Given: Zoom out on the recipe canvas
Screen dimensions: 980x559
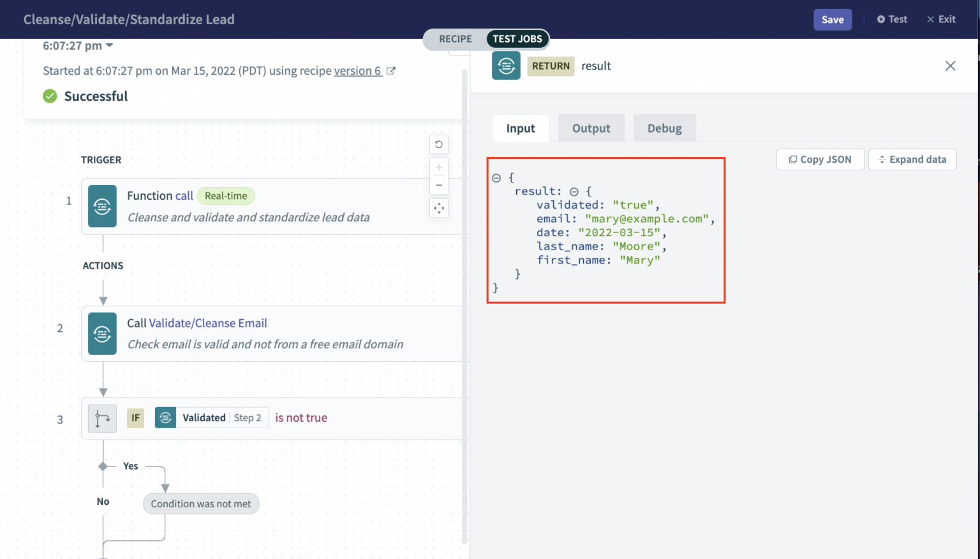Looking at the screenshot, I should tap(439, 184).
